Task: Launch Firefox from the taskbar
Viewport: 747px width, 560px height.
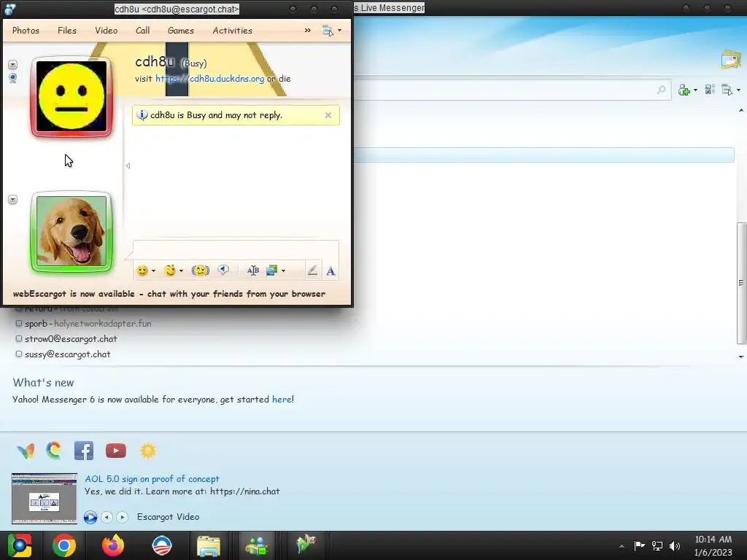Action: click(113, 545)
